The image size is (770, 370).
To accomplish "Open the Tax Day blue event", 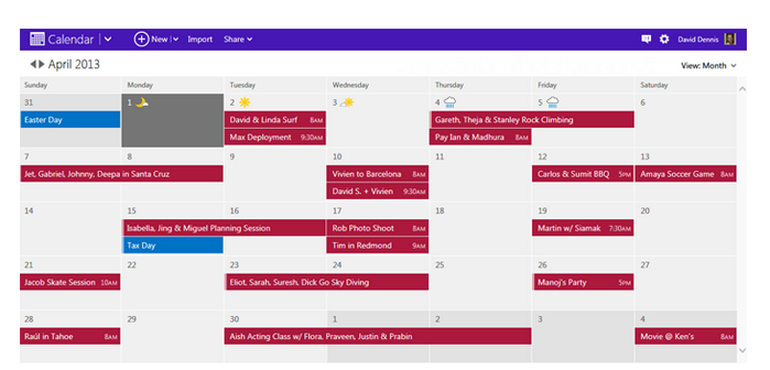I will click(172, 245).
